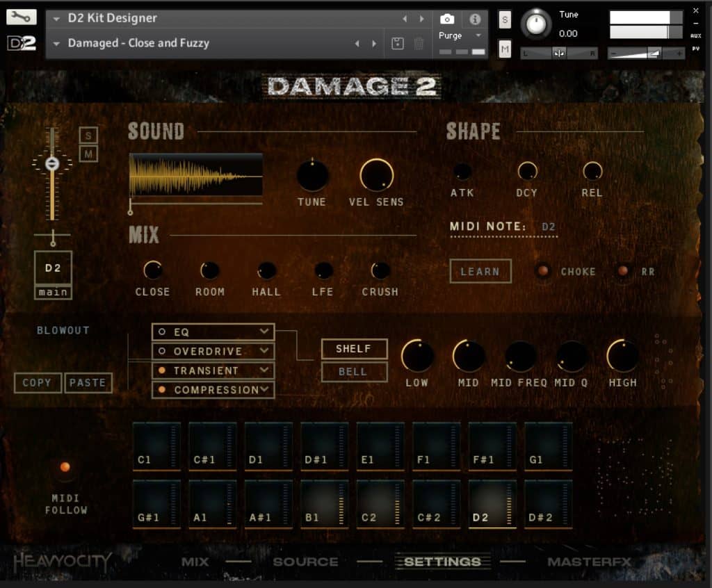Viewport: 712px width, 588px height.
Task: Open the info icon in header
Action: coord(475,19)
